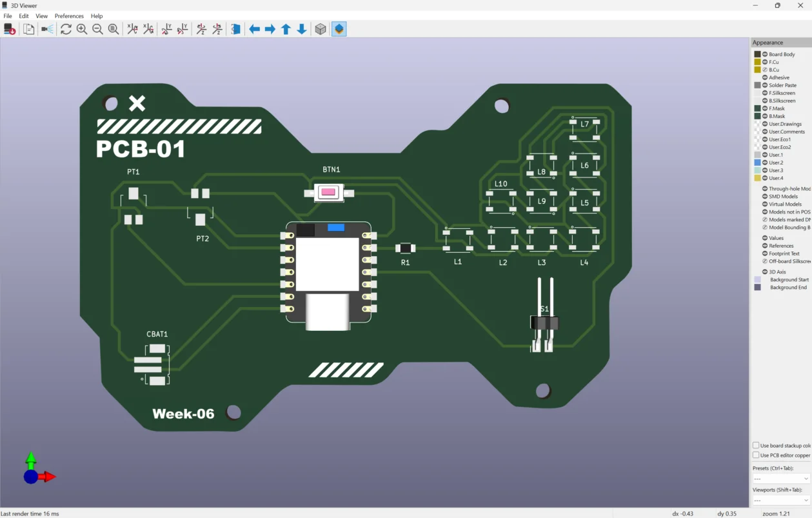Rotate Z counterclockwise using toolbar icon

coord(217,29)
